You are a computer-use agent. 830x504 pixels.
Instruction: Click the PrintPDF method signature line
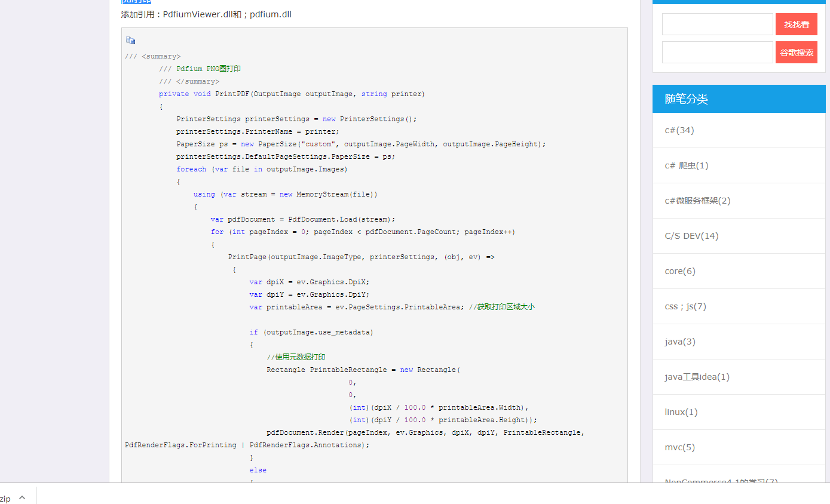click(x=292, y=94)
